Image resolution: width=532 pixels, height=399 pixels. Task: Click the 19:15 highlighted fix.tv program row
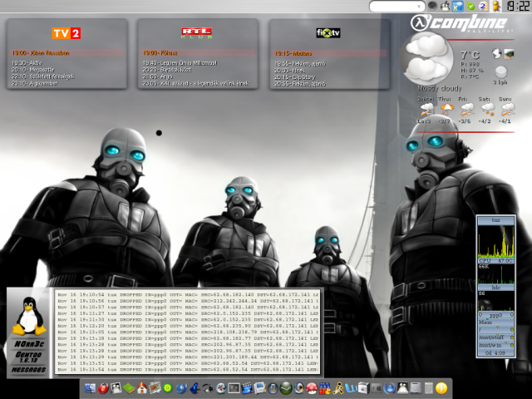(330, 53)
